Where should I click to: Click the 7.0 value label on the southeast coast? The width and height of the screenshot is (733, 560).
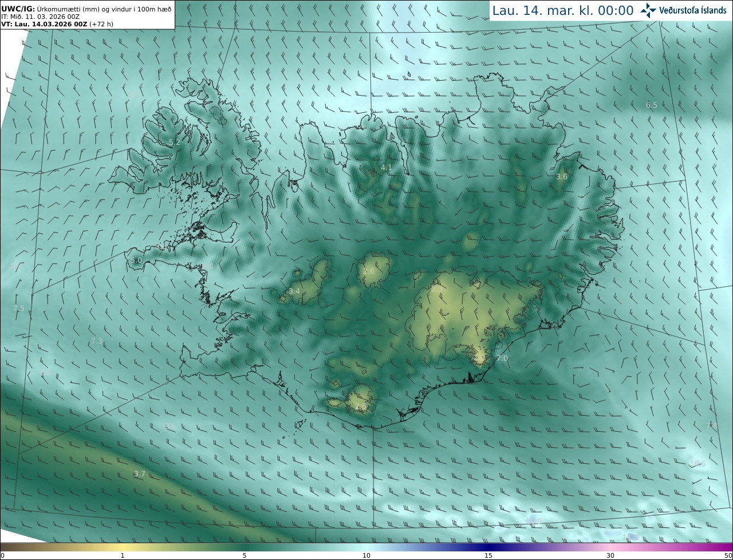tap(502, 358)
